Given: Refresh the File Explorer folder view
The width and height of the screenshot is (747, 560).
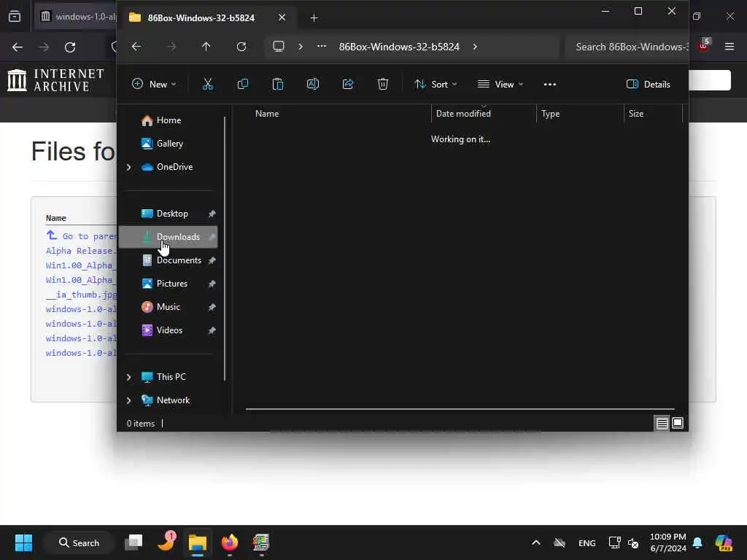Looking at the screenshot, I should [241, 47].
